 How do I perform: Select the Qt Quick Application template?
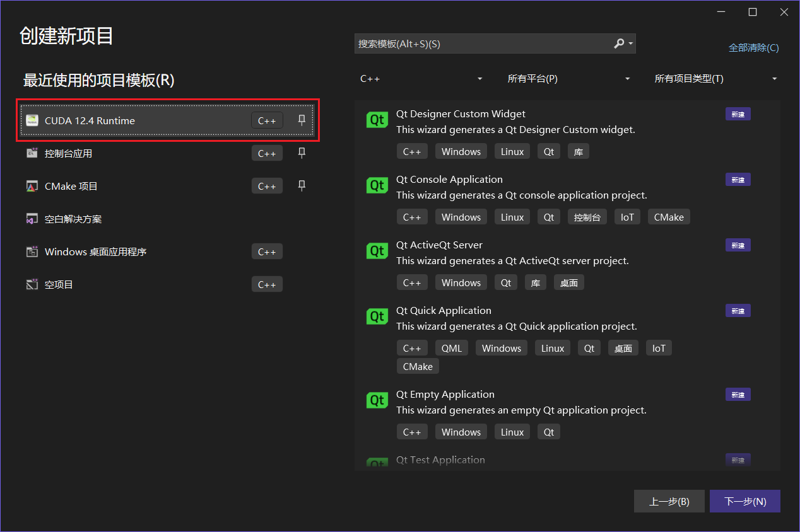pos(444,311)
